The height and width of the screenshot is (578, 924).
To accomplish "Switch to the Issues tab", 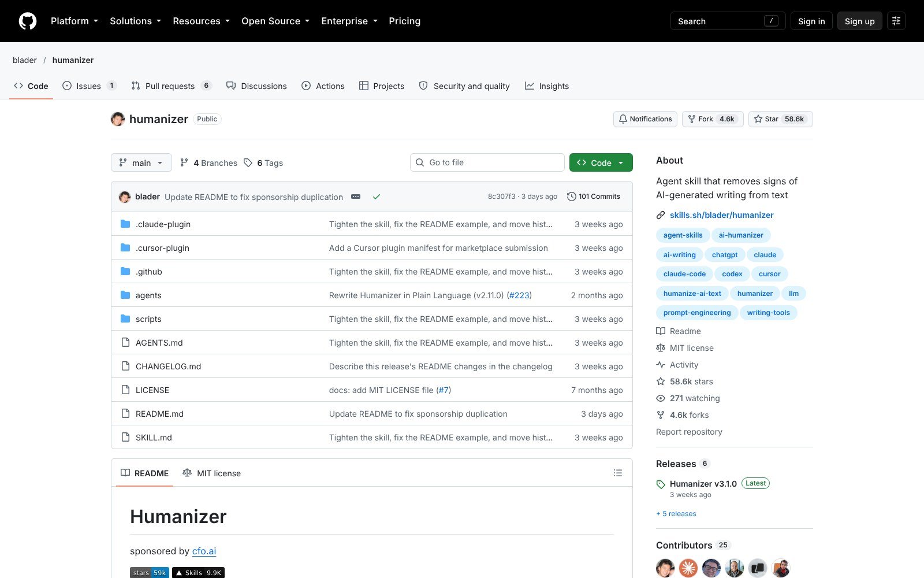I will [x=90, y=86].
